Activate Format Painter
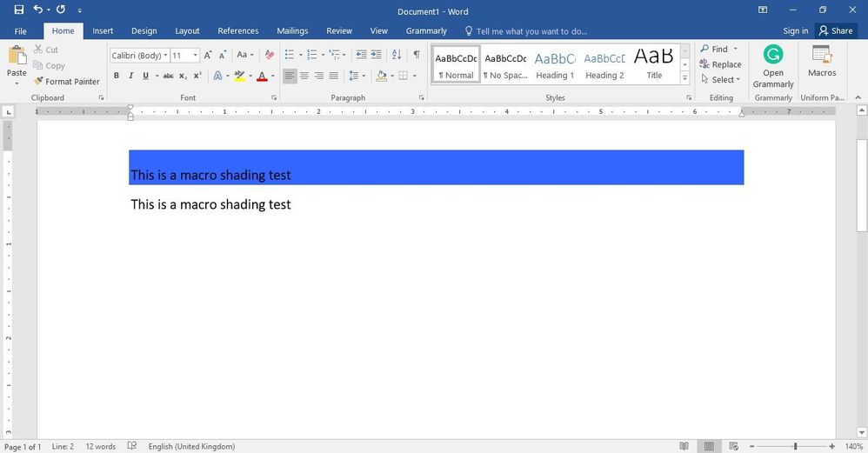 pos(66,82)
